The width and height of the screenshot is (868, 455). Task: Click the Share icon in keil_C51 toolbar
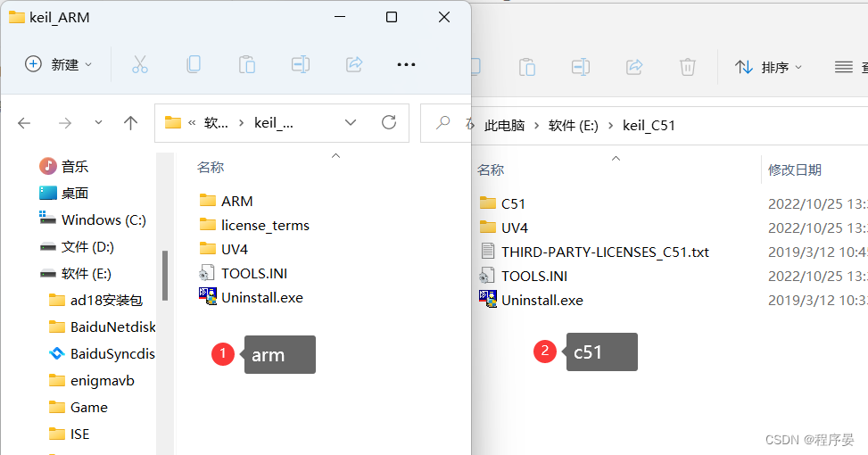pyautogui.click(x=634, y=67)
